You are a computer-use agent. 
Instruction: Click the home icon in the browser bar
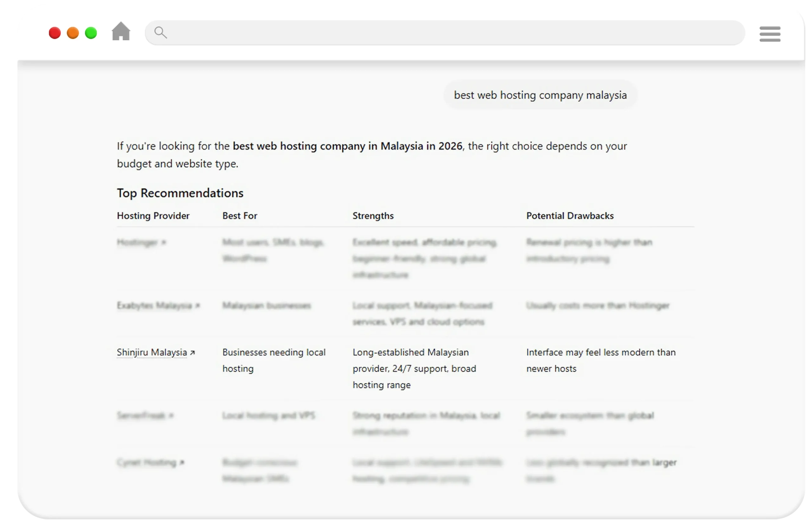coord(121,31)
